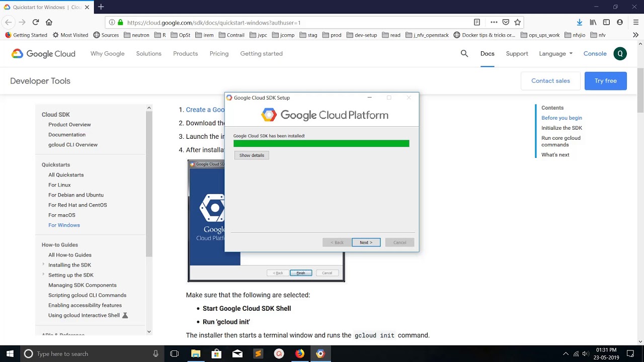Click the sidebar scroll up arrow
The width and height of the screenshot is (644, 362).
click(149, 108)
